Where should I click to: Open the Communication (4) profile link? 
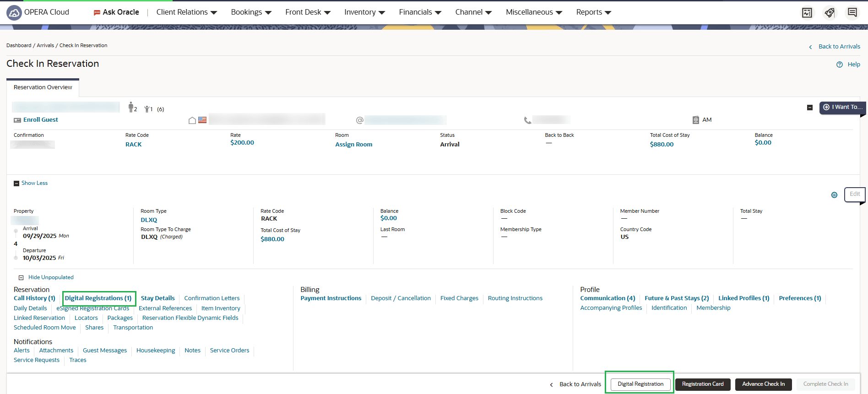tap(608, 298)
